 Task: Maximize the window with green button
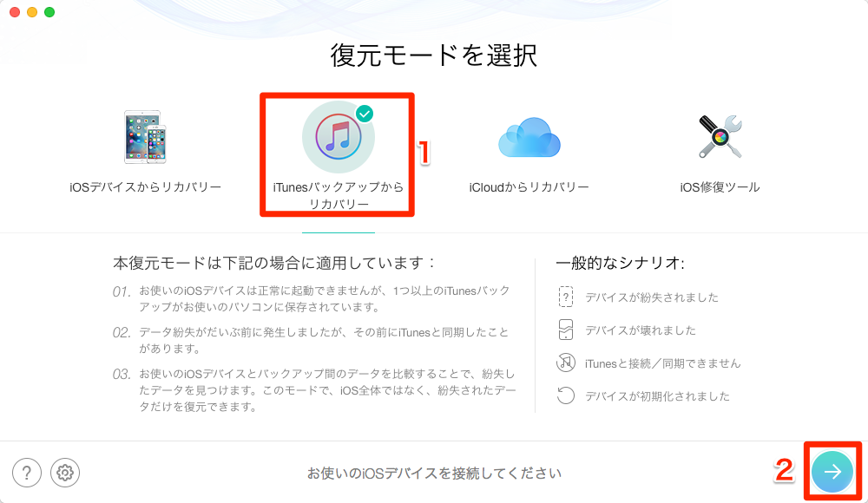coord(49,12)
